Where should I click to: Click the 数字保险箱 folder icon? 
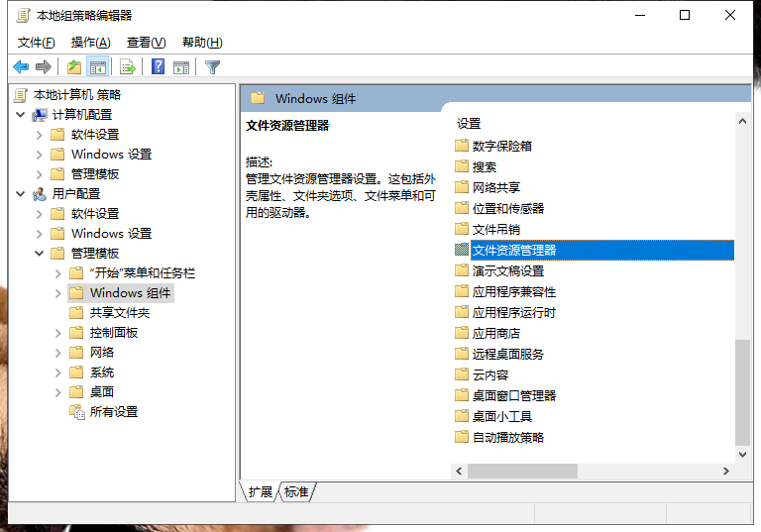462,146
